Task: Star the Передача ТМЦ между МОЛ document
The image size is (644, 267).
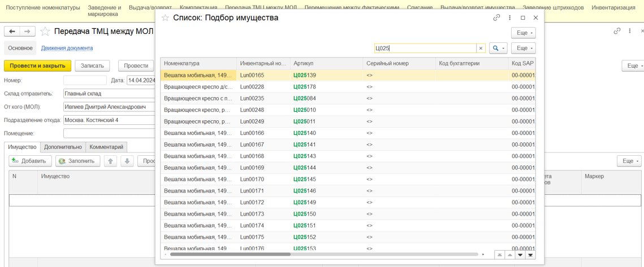Action: [x=45, y=32]
